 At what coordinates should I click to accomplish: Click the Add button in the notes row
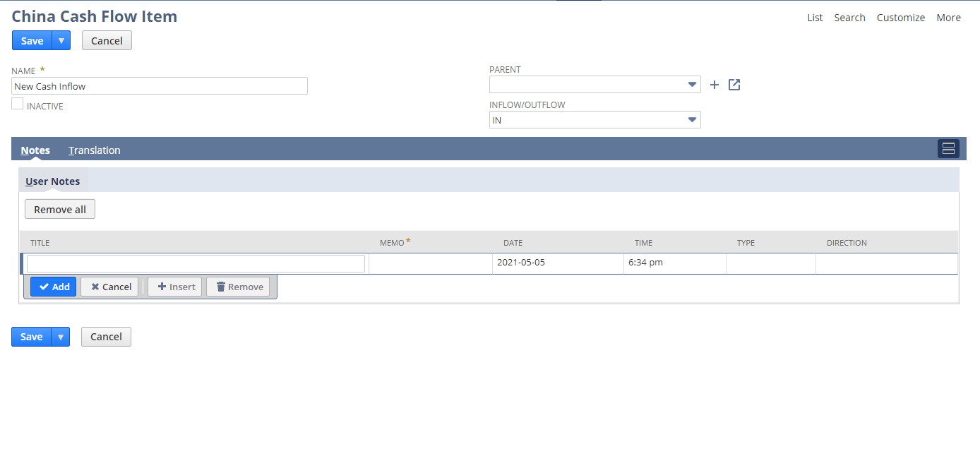(x=53, y=287)
